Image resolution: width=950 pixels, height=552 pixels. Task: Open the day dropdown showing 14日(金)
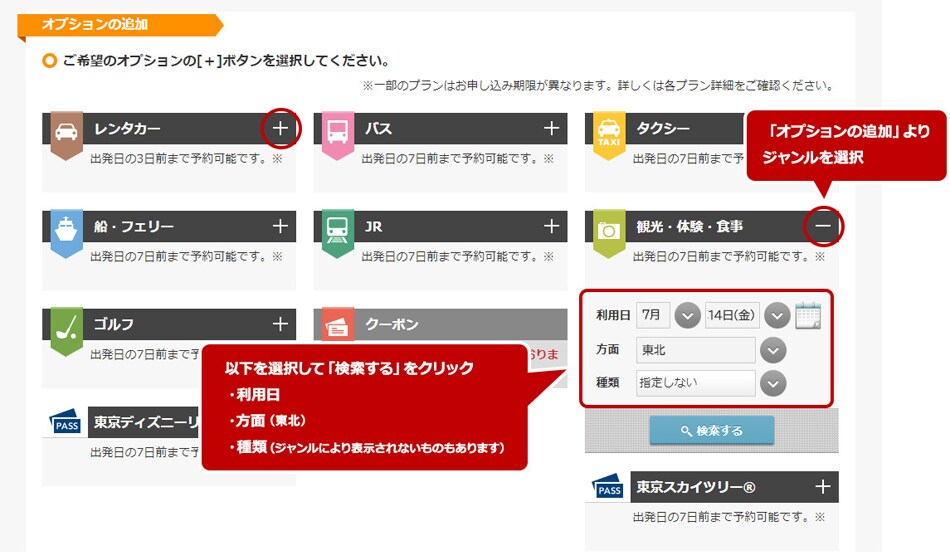777,315
